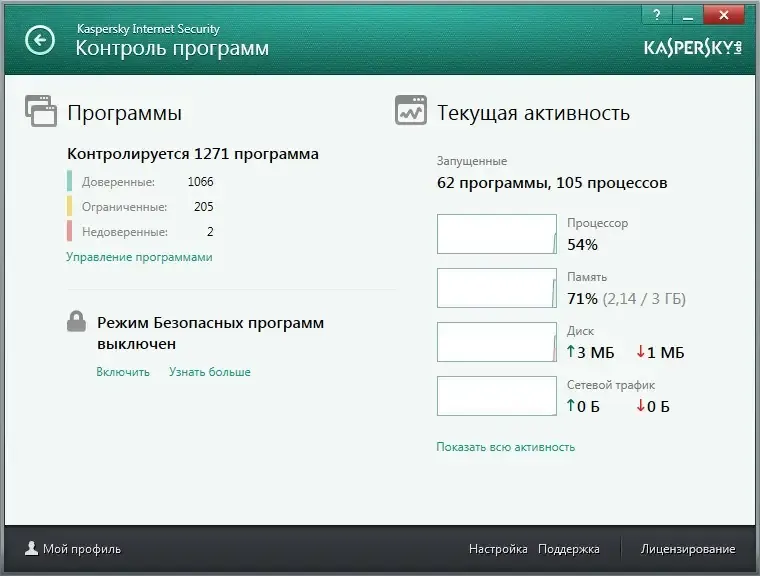
Task: Click the Процессор usage graph
Action: pyautogui.click(x=497, y=234)
